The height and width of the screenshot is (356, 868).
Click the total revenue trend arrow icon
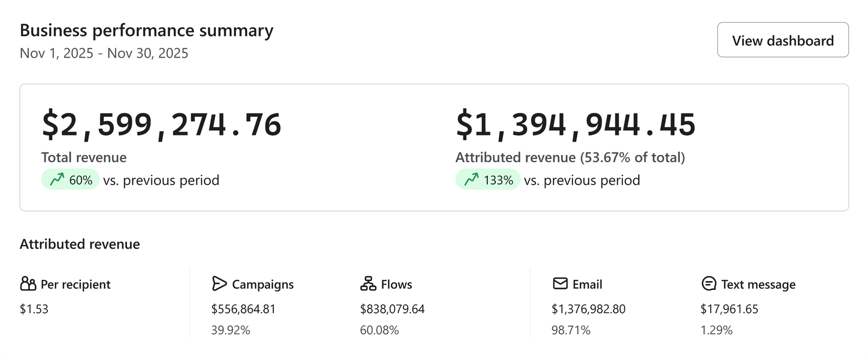click(x=57, y=180)
